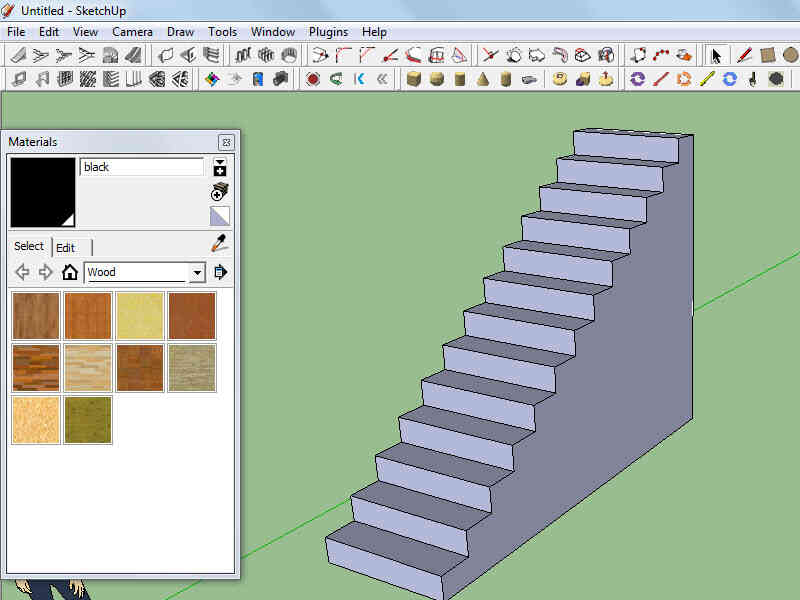Click the cone shape icon
800x600 pixels.
tap(483, 79)
